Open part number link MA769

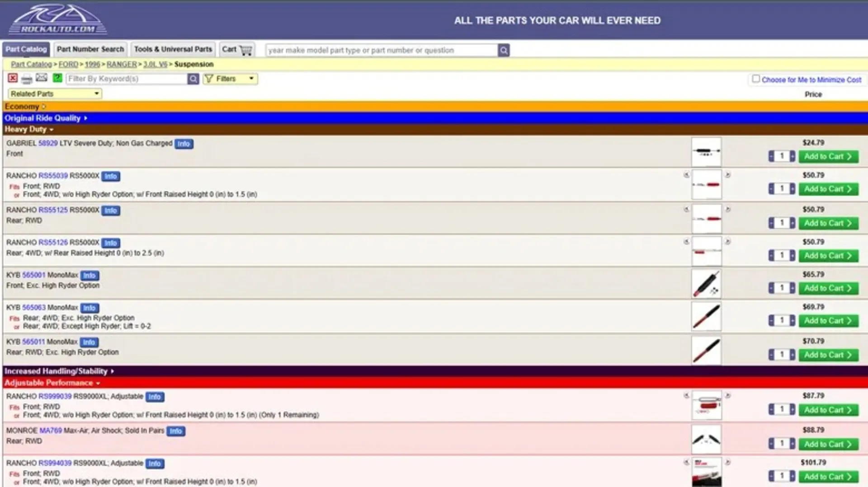pos(51,431)
